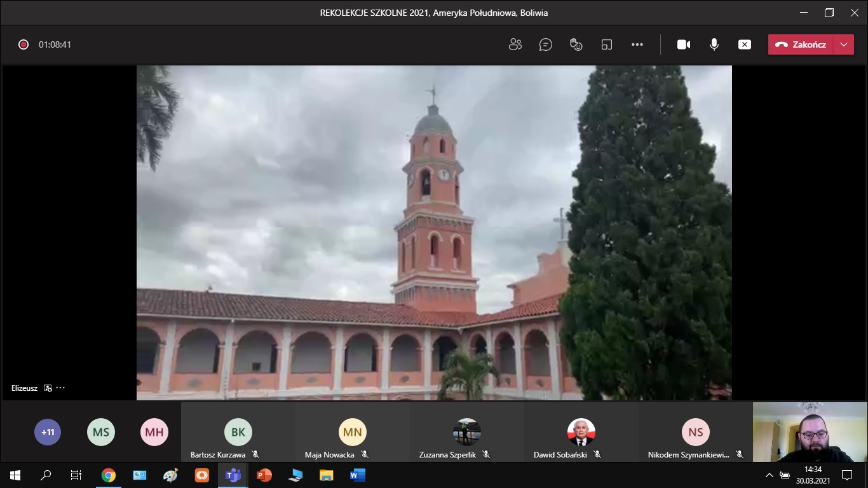Expand the Zakończ options arrow
868x488 pixels.
click(x=844, y=44)
